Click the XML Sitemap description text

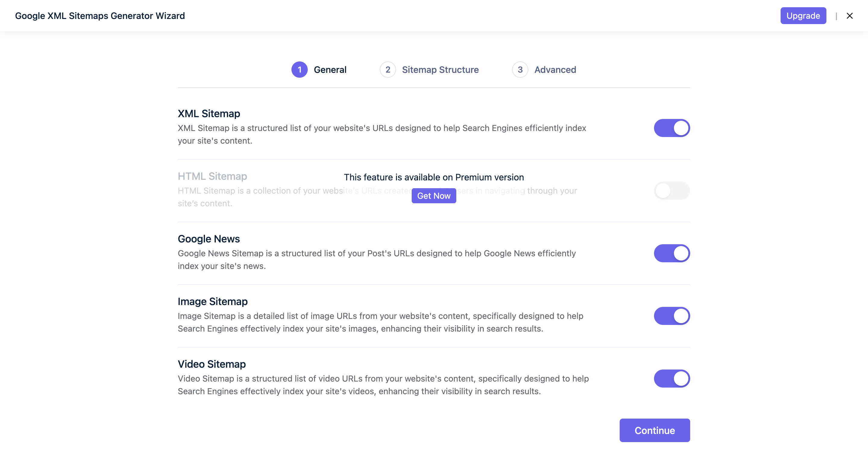coord(382,134)
